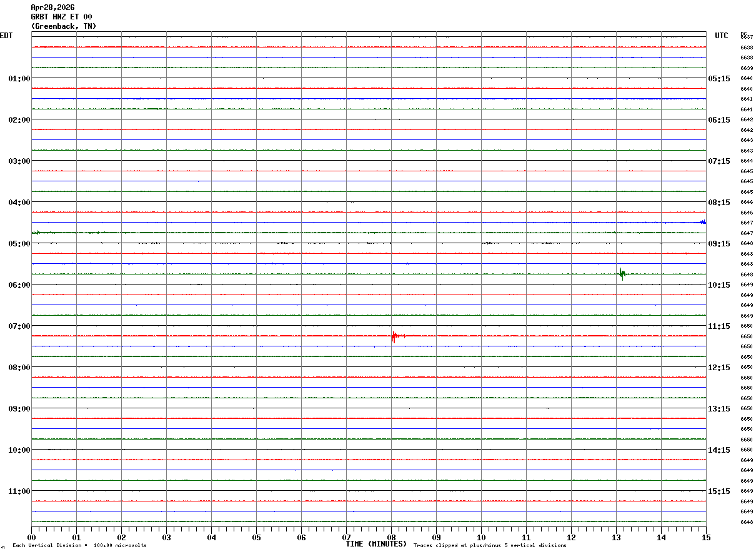Click the "TIME (MINUTES)" axis title
The width and height of the screenshot is (756, 554).
376,544
